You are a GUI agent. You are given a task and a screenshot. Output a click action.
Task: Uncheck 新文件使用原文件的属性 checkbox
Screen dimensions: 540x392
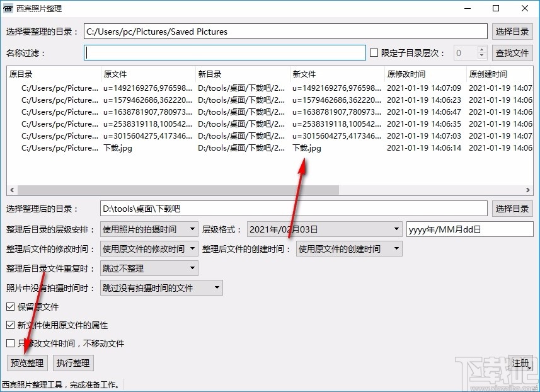[x=11, y=325]
